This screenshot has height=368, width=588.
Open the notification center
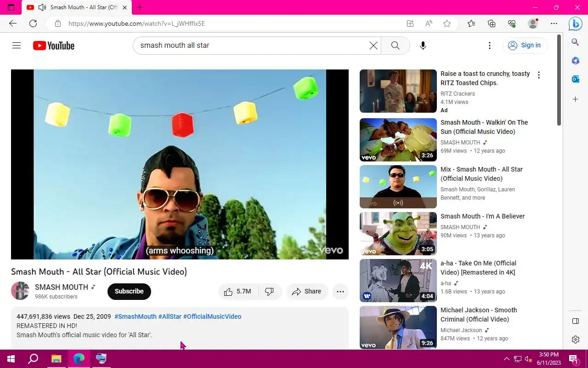[x=573, y=359]
